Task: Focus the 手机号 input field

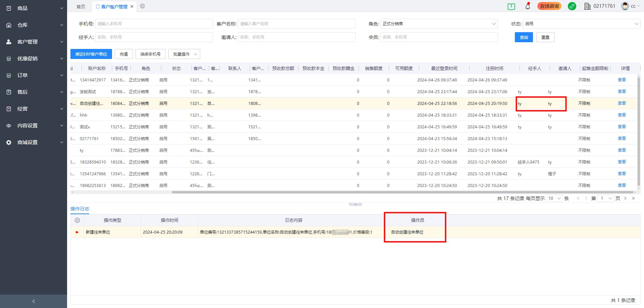Action: (154, 24)
